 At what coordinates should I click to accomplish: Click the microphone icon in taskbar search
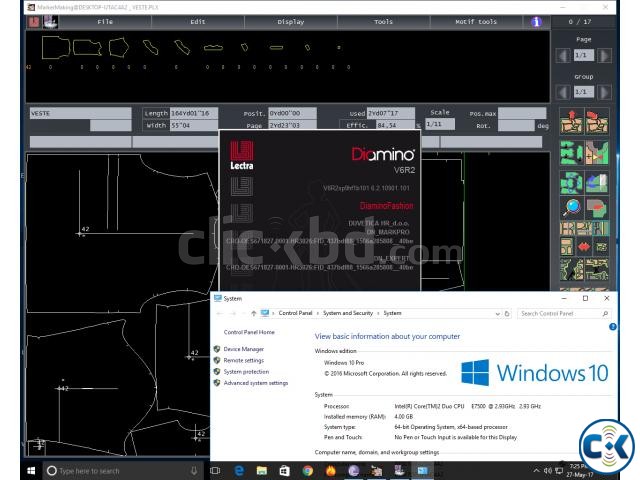coord(194,471)
